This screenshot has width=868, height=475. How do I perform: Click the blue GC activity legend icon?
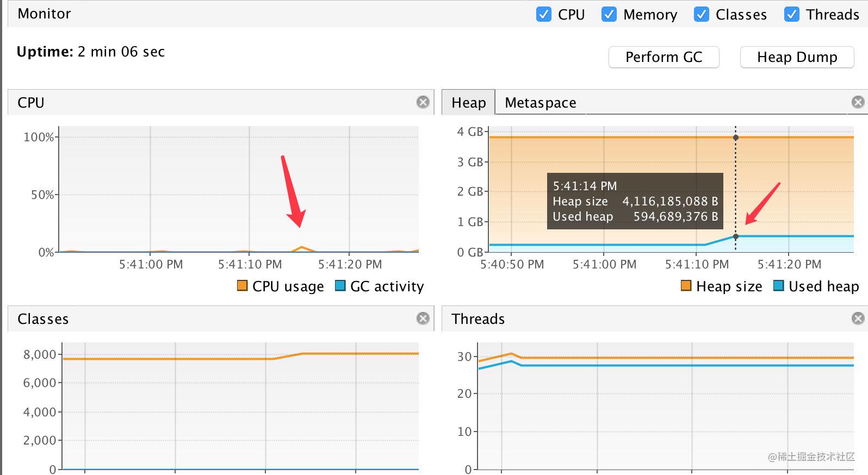340,286
